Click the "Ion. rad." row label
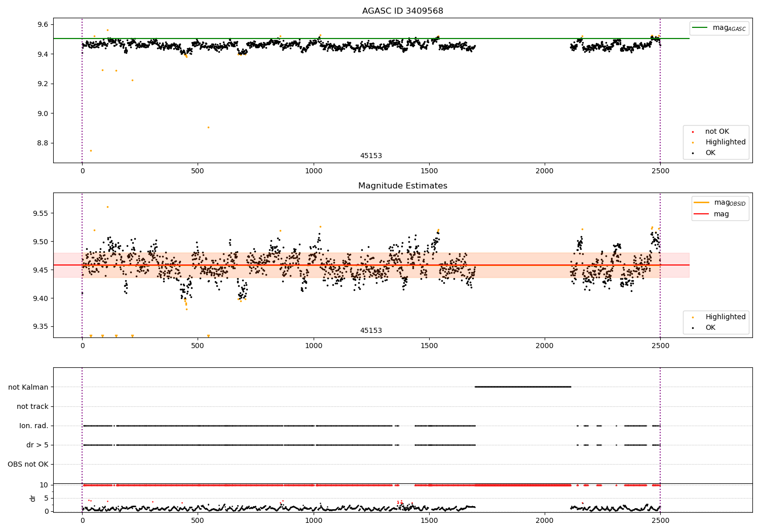The height and width of the screenshot is (532, 760). (x=34, y=426)
